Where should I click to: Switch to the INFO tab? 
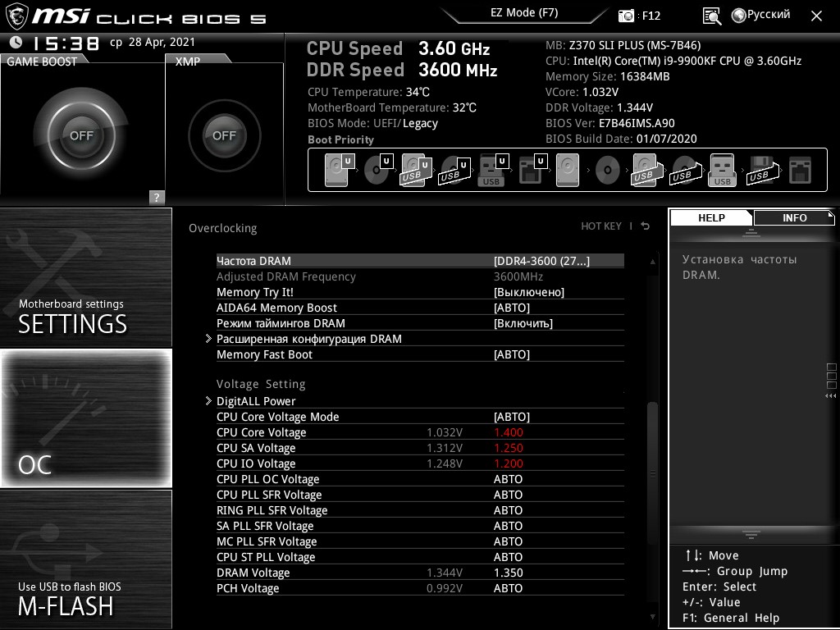coord(794,217)
